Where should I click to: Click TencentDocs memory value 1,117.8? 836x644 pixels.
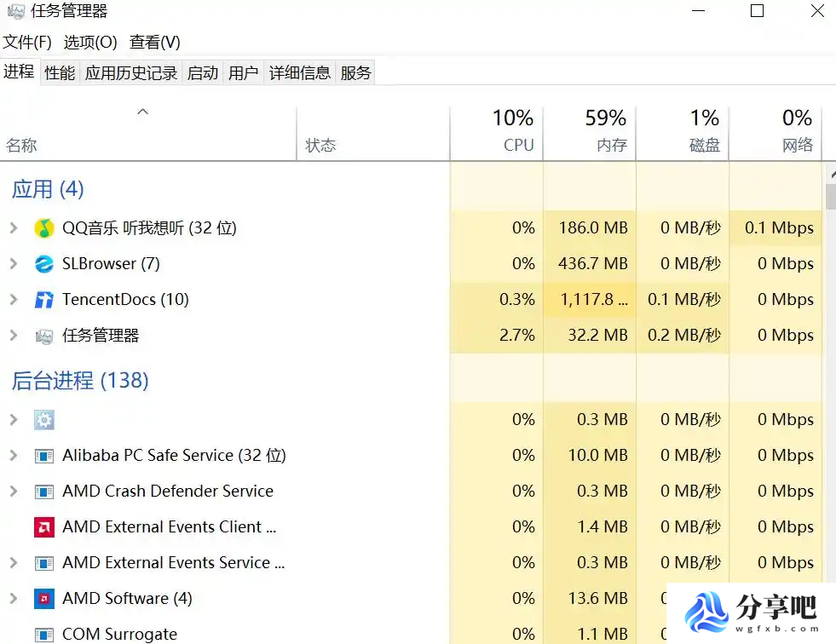coord(594,300)
